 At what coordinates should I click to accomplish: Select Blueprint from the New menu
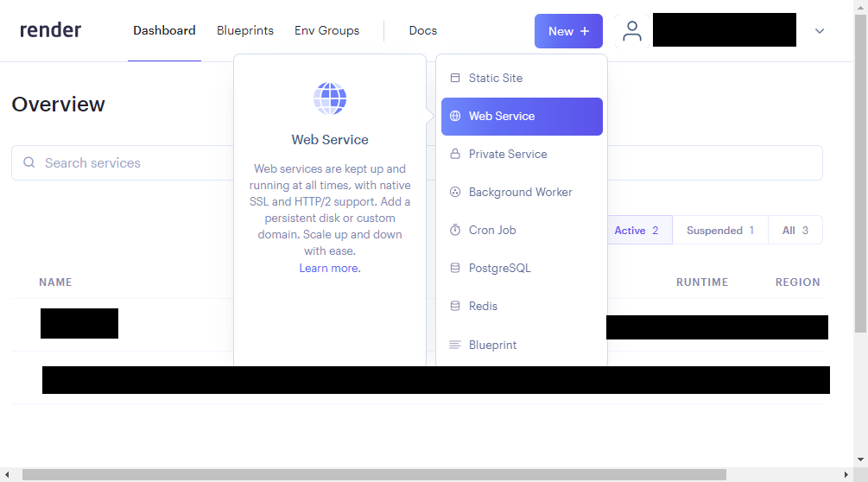pos(522,345)
